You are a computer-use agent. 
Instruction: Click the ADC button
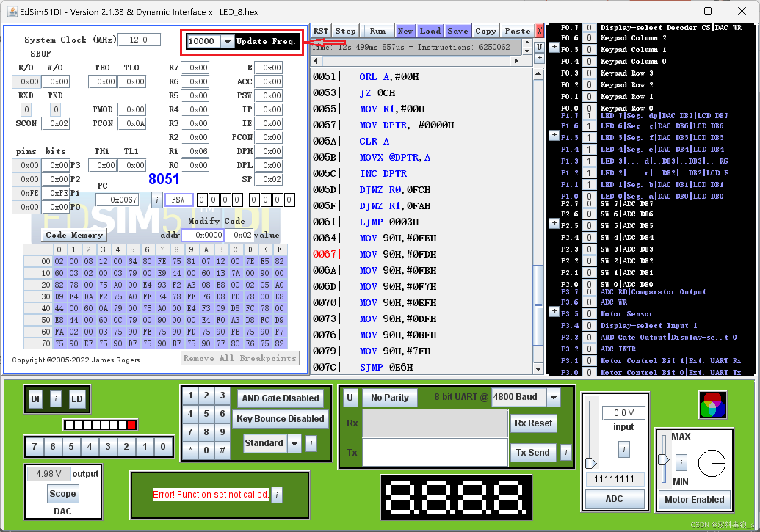tap(615, 499)
